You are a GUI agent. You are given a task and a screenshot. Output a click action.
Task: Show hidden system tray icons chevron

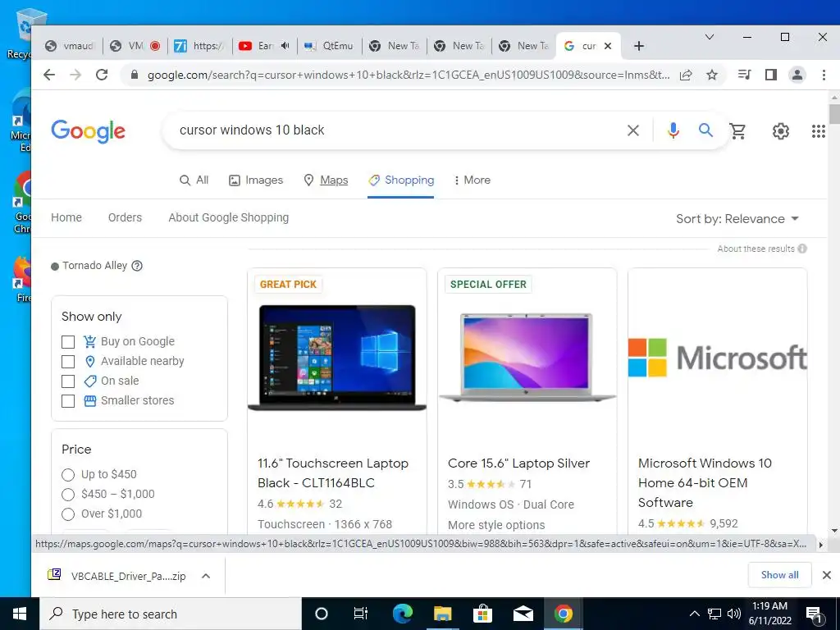[x=694, y=614]
